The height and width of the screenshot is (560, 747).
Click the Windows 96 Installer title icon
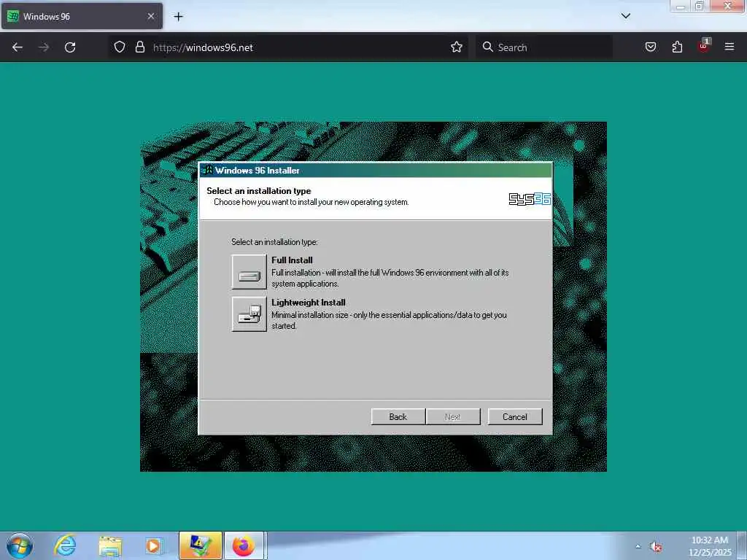tap(207, 170)
